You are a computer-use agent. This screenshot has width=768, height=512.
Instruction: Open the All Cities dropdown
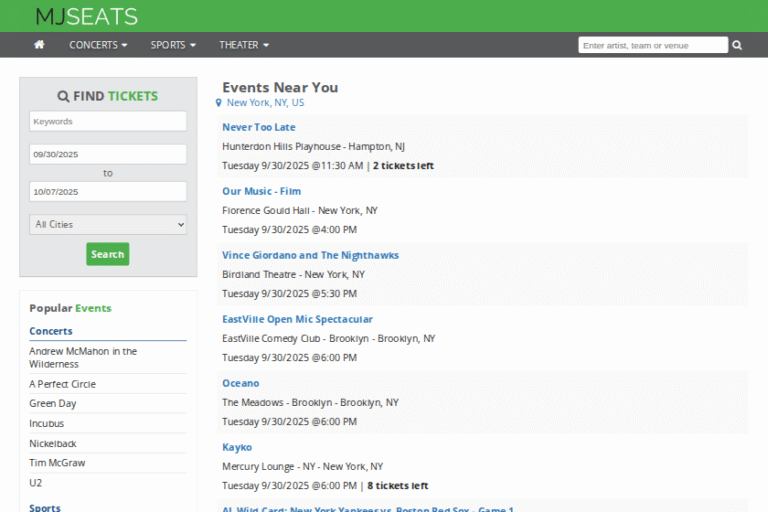tap(108, 225)
